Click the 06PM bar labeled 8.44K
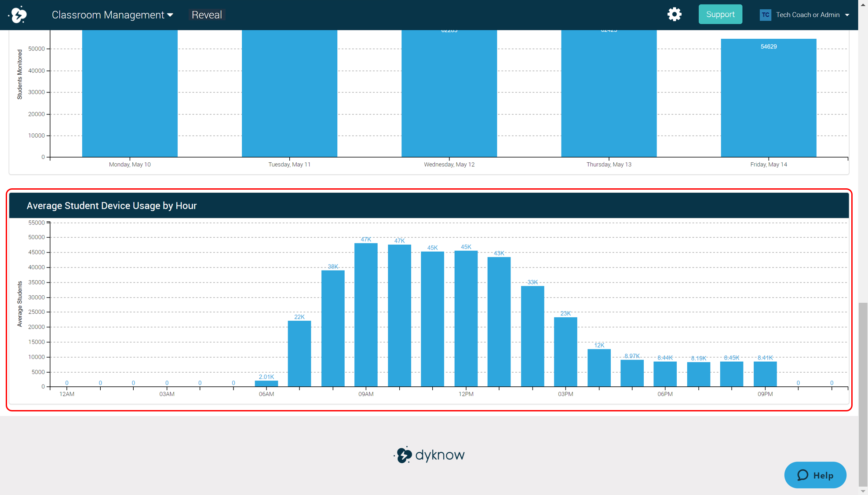 [665, 374]
